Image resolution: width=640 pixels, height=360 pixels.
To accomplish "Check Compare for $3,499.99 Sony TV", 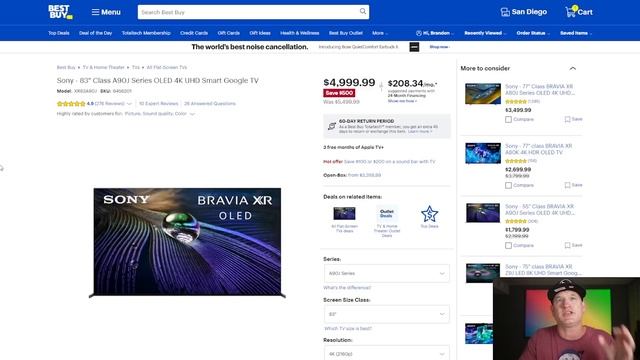I will click(508, 120).
